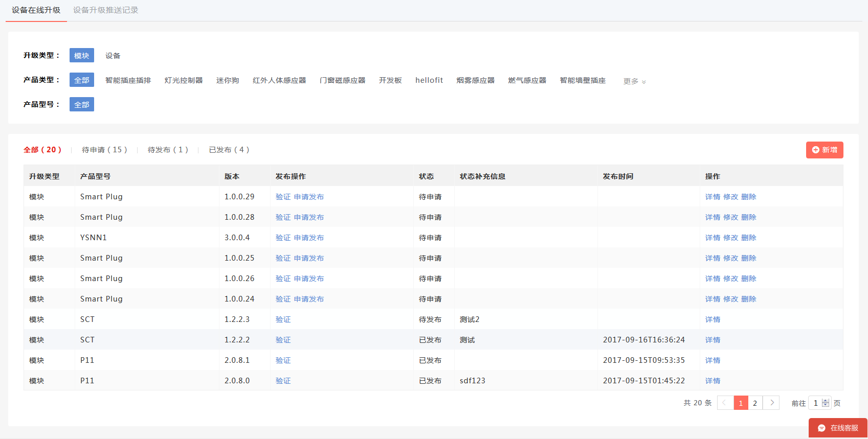Open 详情 for SCT 1.2.2.3
Screen dimensions: 868x439
[713, 319]
